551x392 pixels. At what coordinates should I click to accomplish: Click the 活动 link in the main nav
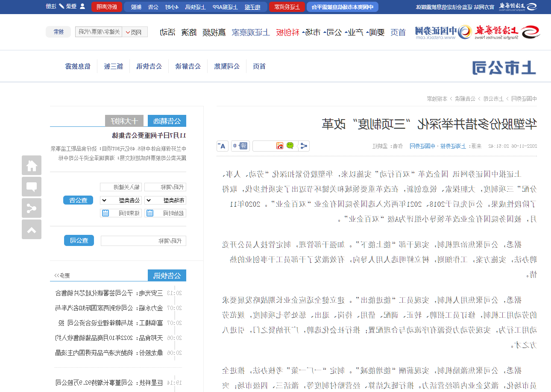pos(168,32)
